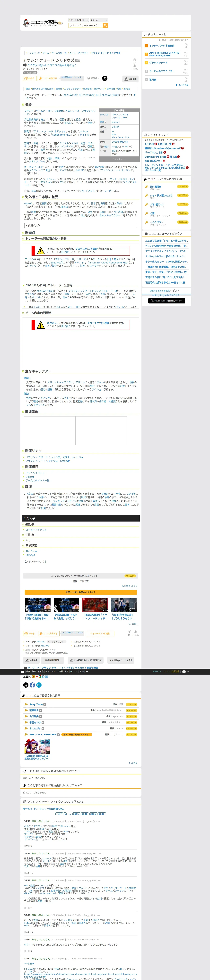Click the second warning triangle spoiler icon
This screenshot has width=210, height=980.
point(41,325)
